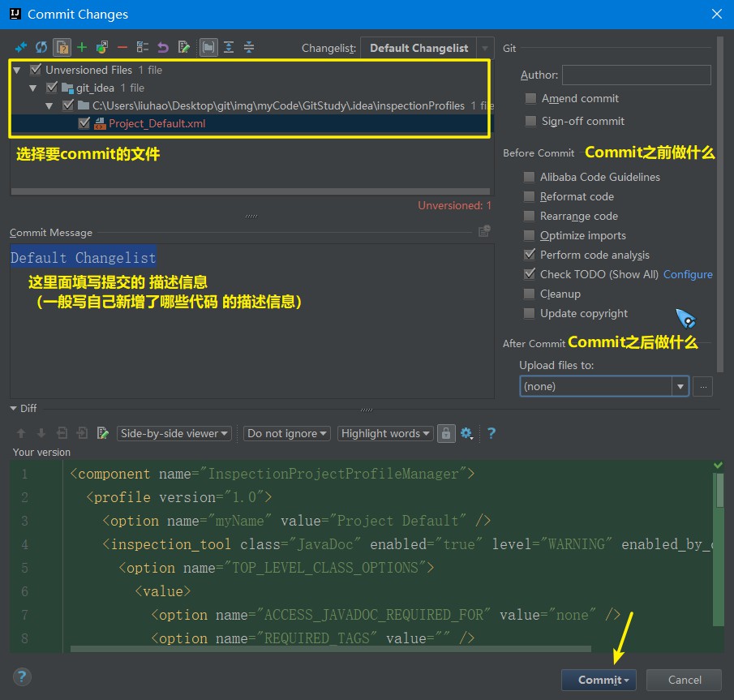Click the Compare Next File icon in the Diff toolbar
The height and width of the screenshot is (700, 734).
coord(83,433)
